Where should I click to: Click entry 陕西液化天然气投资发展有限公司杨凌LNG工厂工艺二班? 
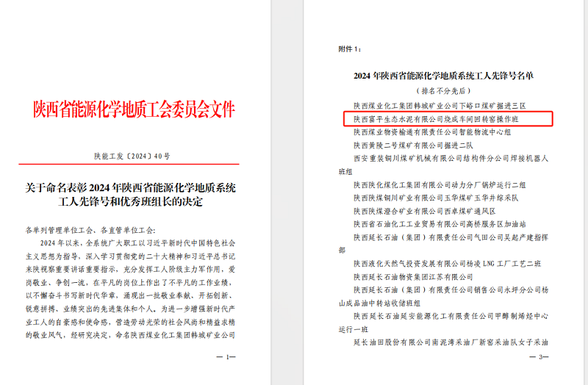pos(448,264)
